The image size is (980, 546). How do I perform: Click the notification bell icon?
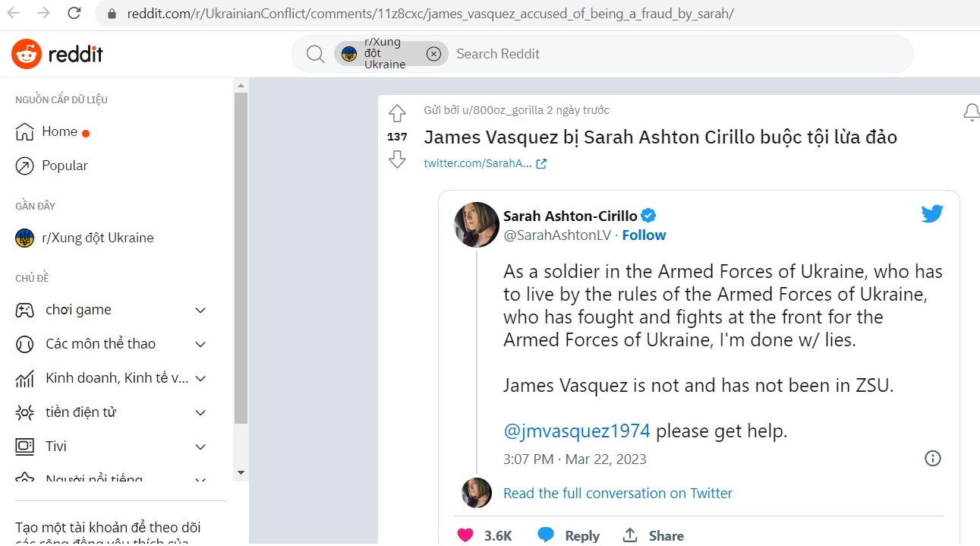[x=971, y=113]
